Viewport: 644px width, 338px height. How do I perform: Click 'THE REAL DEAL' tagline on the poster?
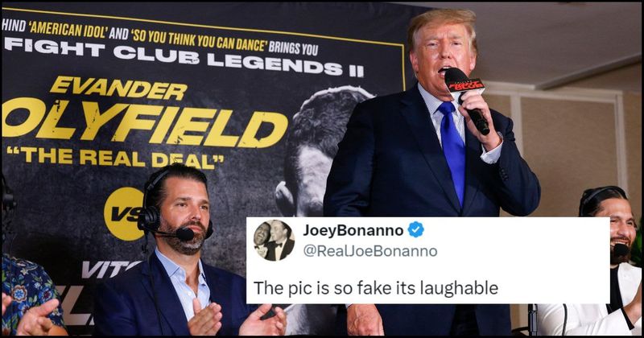115,158
